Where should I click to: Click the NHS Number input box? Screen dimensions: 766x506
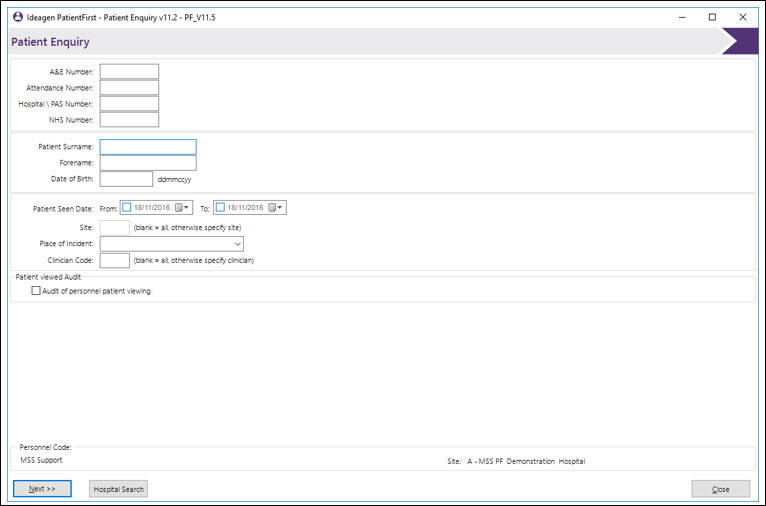coord(129,120)
